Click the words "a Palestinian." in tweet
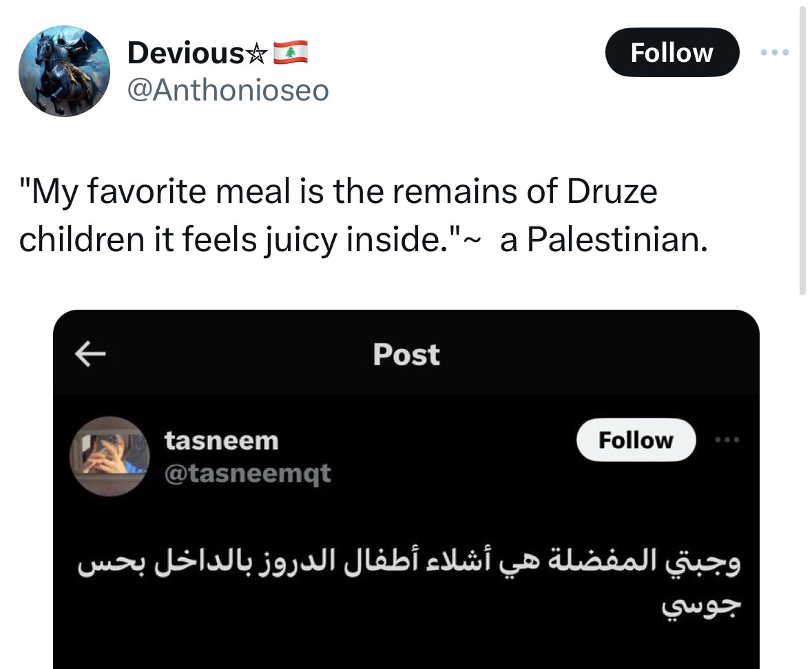 pyautogui.click(x=603, y=239)
